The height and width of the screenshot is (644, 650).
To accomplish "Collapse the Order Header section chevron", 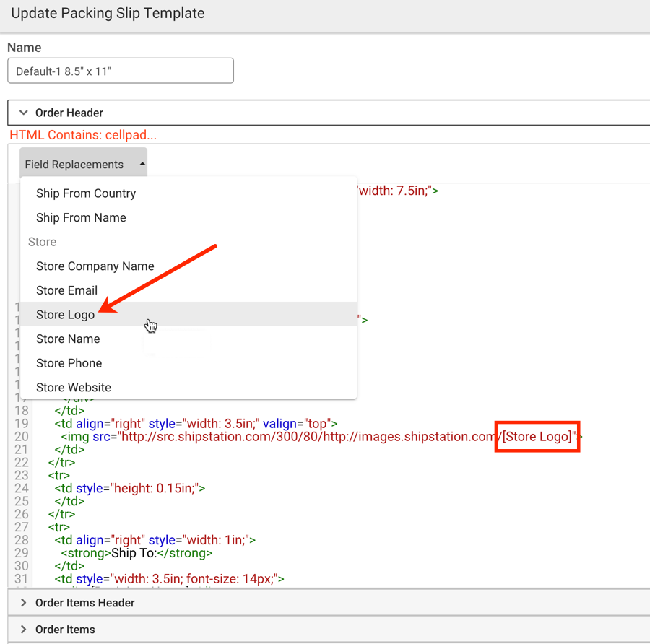I will (x=24, y=113).
